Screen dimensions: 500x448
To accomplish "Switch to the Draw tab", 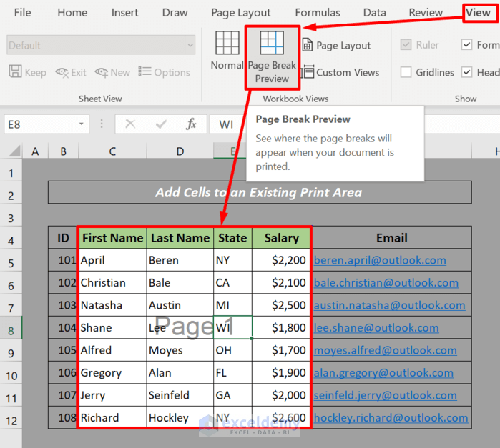I will tap(175, 13).
